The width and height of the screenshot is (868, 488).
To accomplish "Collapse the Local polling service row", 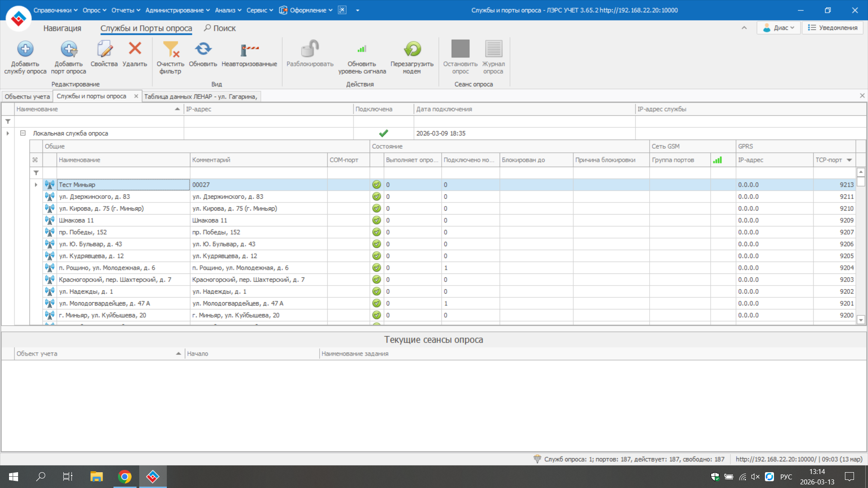I will point(23,133).
